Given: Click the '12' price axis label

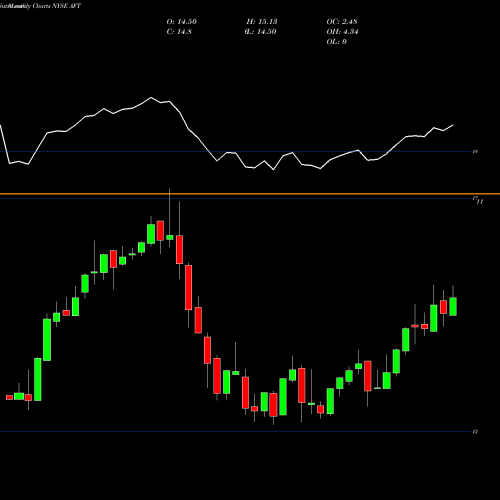Looking at the screenshot, I should click(476, 432).
